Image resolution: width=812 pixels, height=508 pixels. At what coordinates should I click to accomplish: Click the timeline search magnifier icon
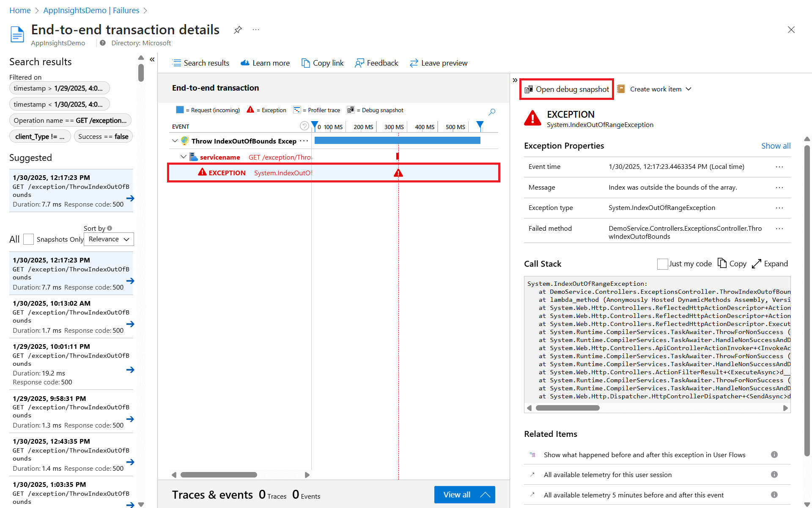pos(492,112)
